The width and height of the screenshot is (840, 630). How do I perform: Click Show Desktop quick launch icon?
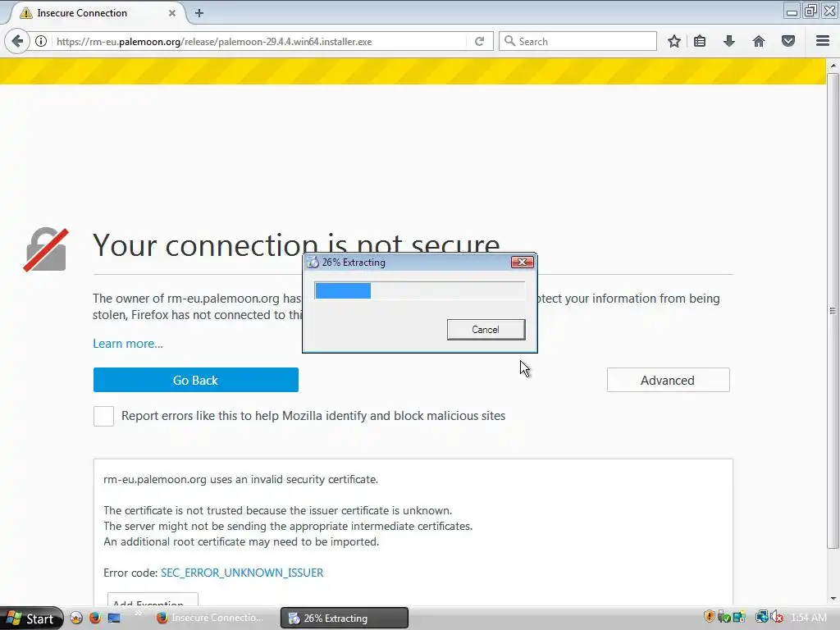click(114, 618)
